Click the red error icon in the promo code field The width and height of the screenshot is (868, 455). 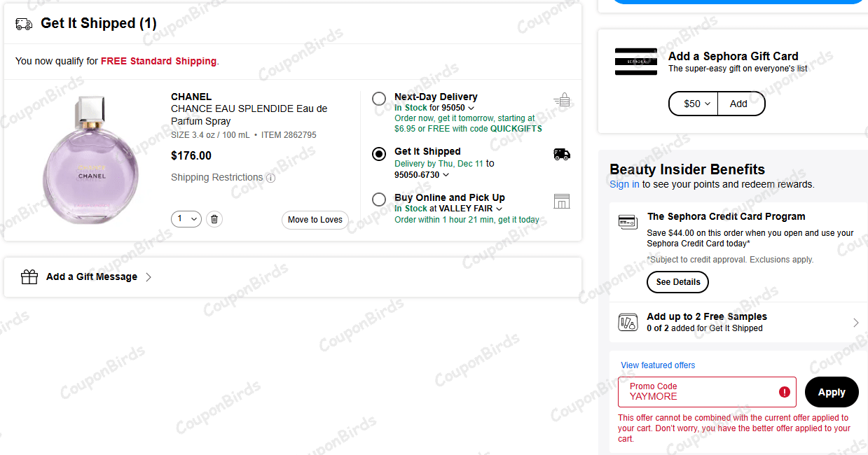[785, 392]
